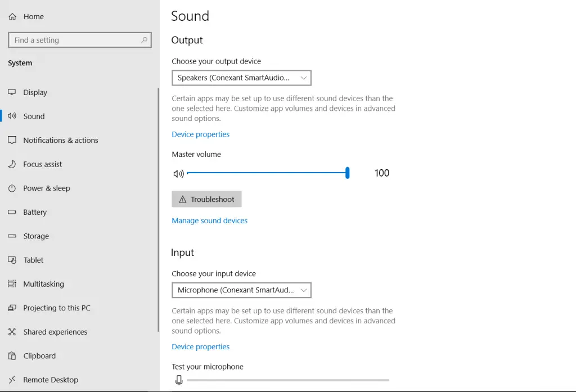Click the Clipboard icon in sidebar

pyautogui.click(x=12, y=356)
